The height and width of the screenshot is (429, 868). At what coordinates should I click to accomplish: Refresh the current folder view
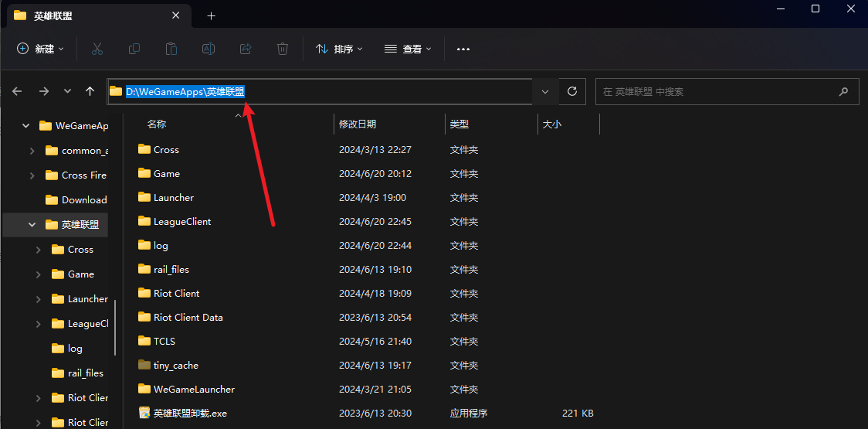click(572, 91)
